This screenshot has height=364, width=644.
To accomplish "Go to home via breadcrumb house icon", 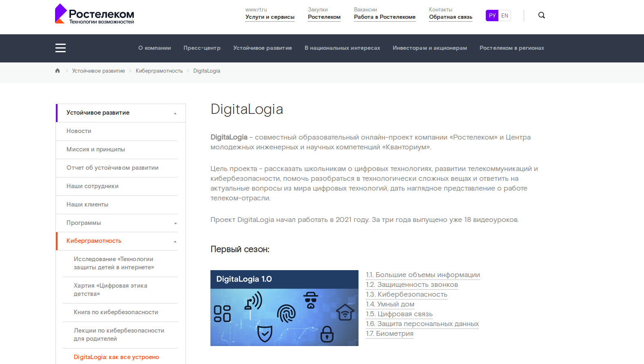I will tap(58, 71).
